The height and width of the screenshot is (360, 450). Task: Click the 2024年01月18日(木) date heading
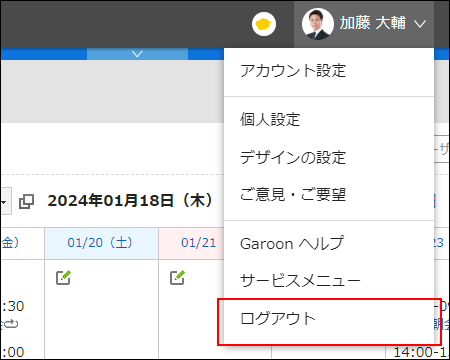[x=130, y=201]
